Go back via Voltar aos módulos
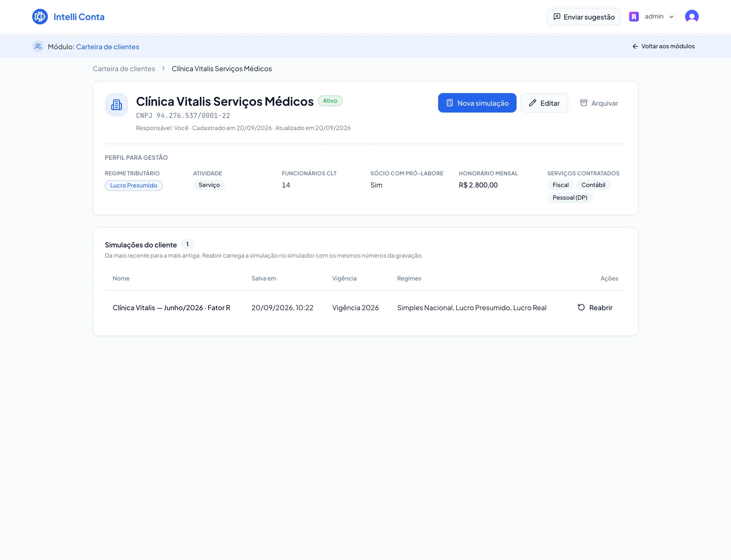 (x=664, y=46)
